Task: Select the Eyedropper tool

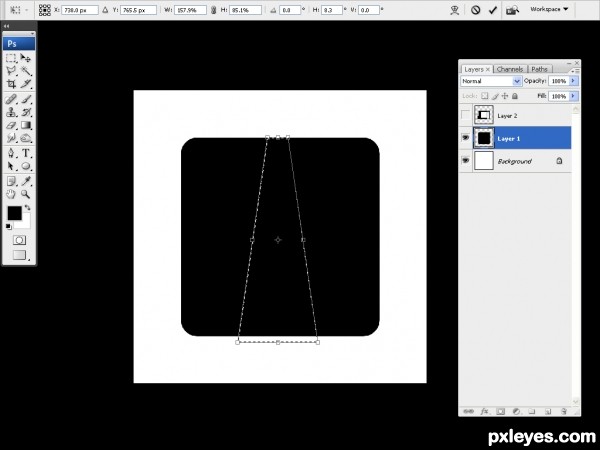Action: click(x=26, y=181)
